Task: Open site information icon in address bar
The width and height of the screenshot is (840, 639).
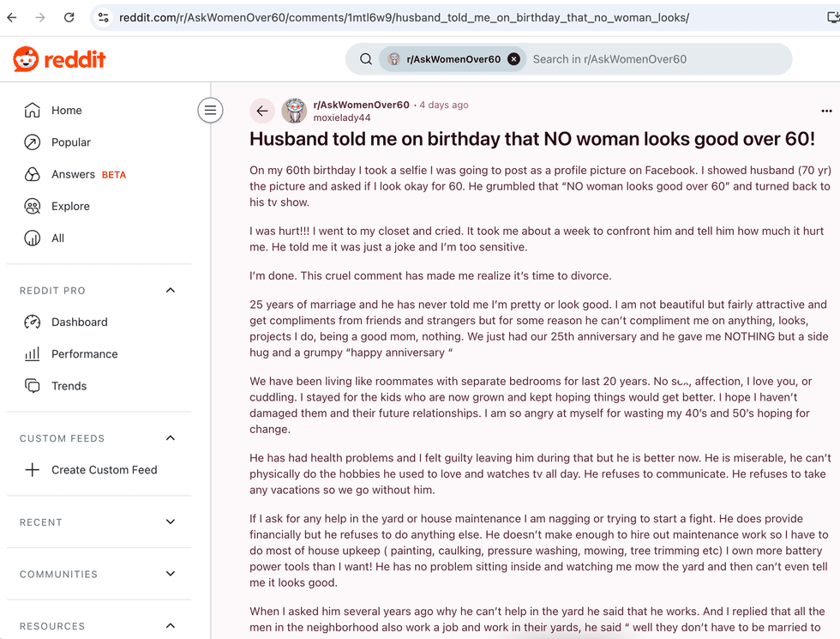Action: pyautogui.click(x=104, y=18)
